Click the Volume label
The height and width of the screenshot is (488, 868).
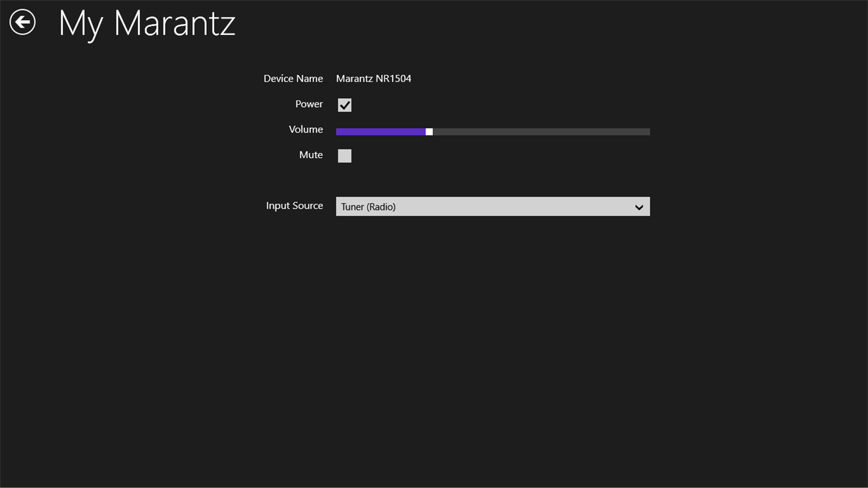[306, 130]
